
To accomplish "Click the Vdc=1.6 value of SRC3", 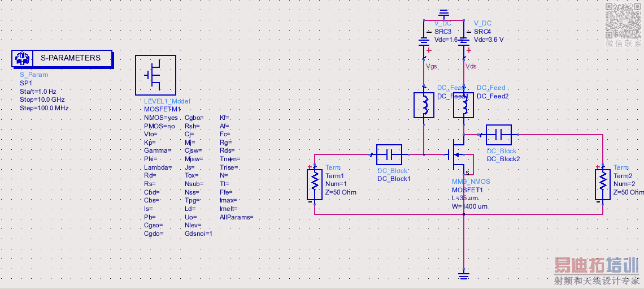I will point(446,40).
